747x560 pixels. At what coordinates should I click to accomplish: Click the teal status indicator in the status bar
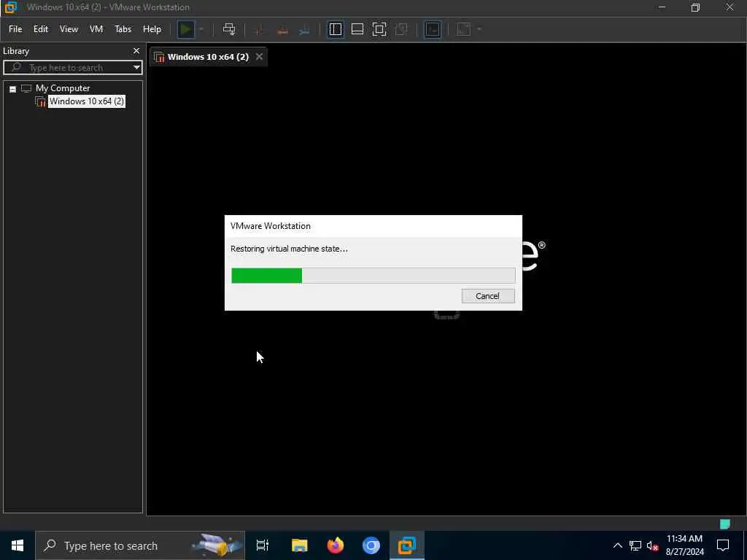pos(725,524)
